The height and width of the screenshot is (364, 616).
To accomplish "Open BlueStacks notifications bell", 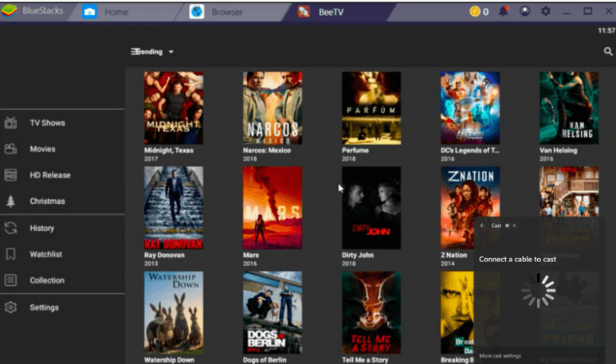I will point(504,11).
